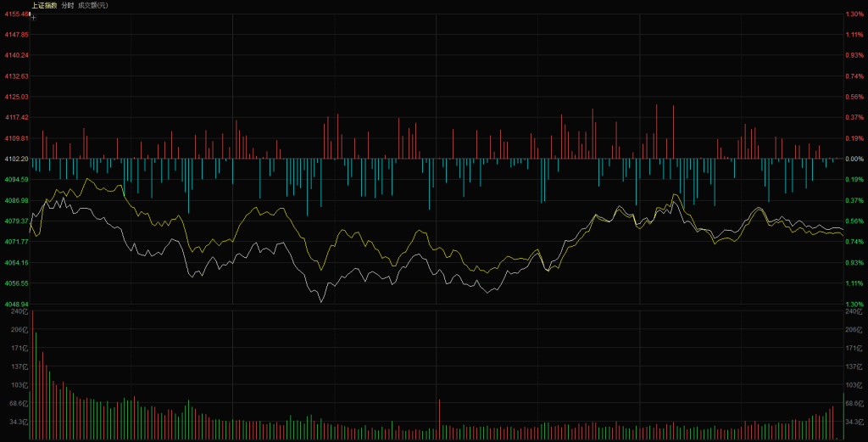
Task: Click the 240亿 label on left volume axis
Action: click(18, 311)
